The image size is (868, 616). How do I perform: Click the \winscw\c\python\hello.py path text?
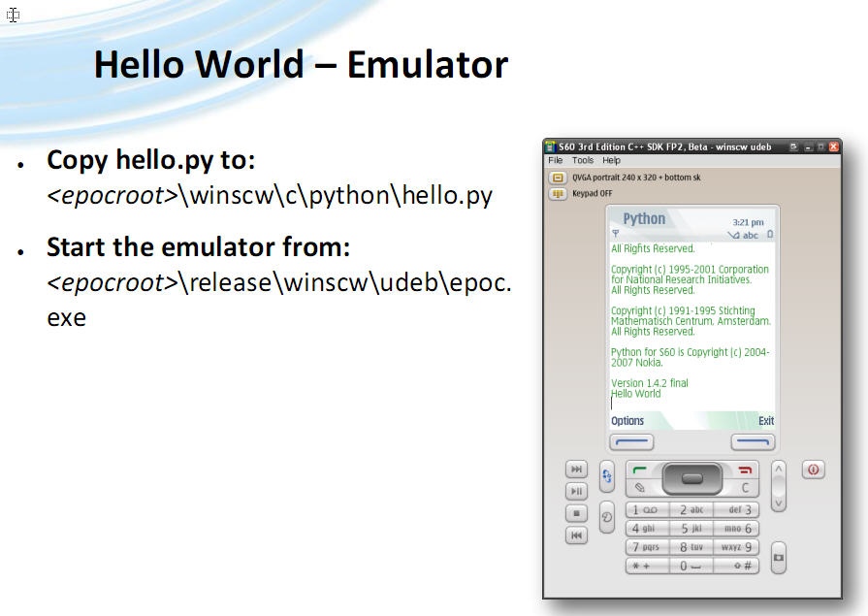(336, 195)
